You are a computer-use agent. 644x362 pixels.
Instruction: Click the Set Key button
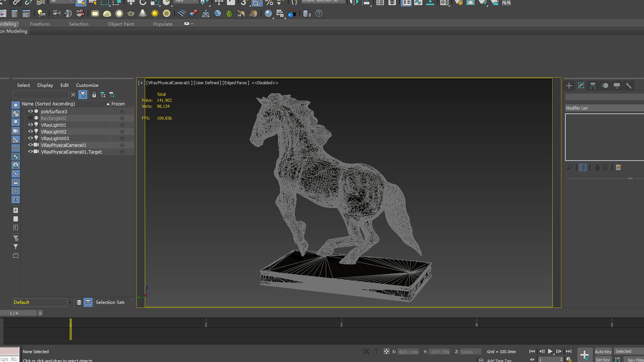coord(603,359)
